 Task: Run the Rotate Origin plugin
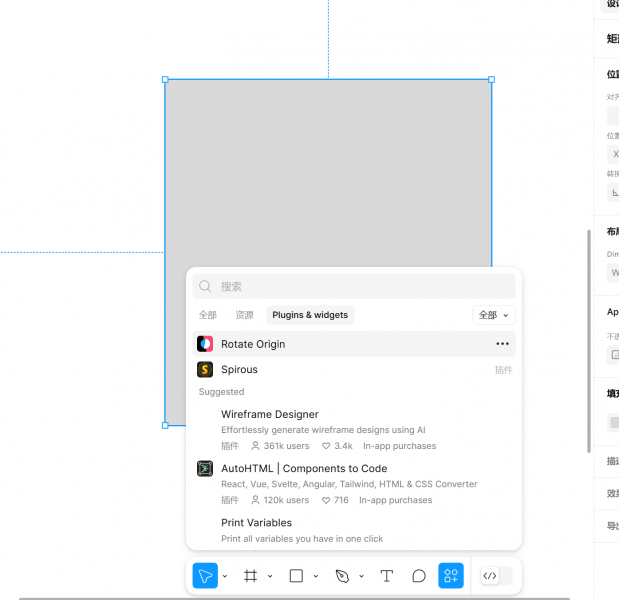click(x=354, y=344)
